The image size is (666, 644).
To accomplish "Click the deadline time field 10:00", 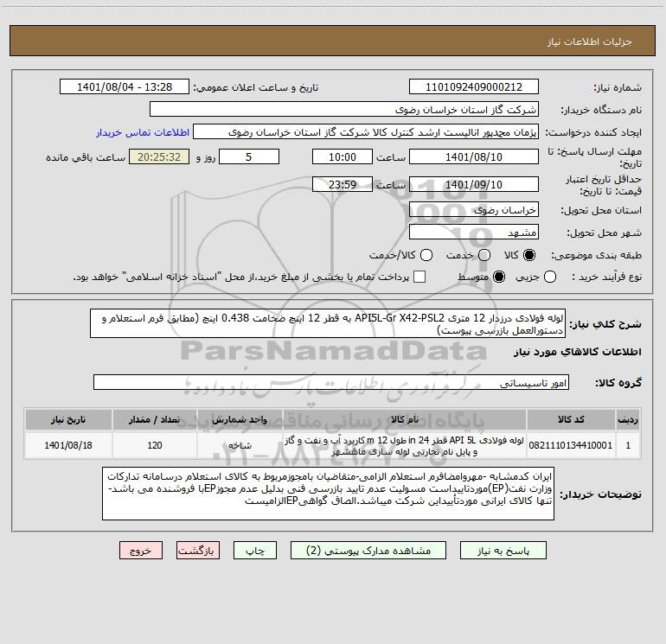I will 343,156.
